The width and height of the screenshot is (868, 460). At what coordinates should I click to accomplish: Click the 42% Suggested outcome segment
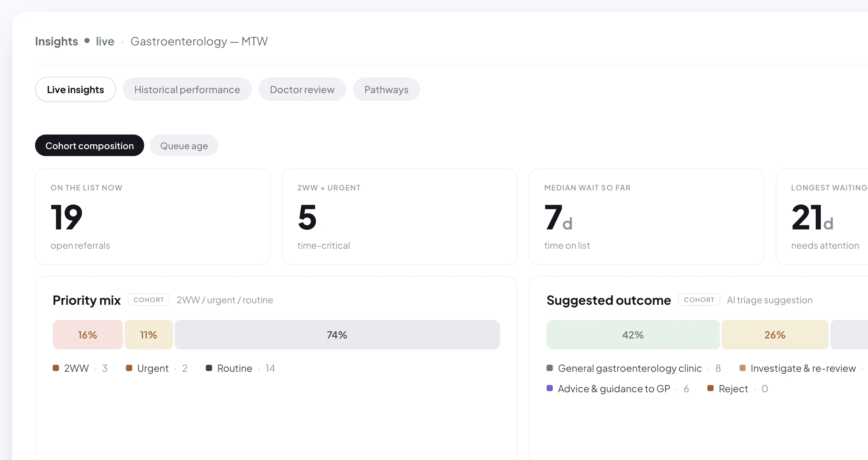[633, 335]
